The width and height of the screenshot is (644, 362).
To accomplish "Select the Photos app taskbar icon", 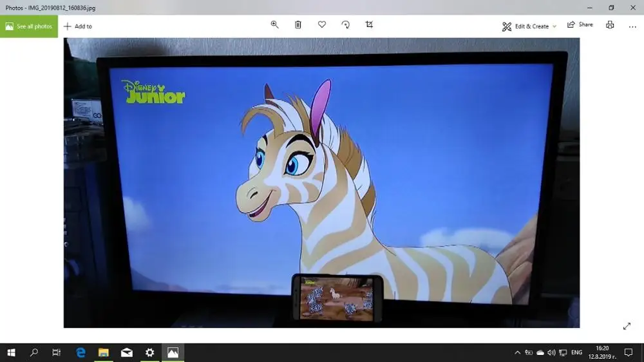I will pos(173,352).
